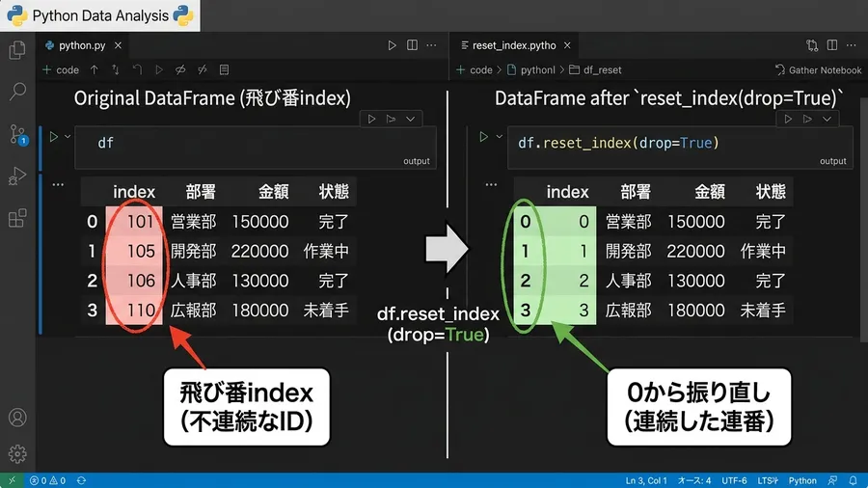Open output options ellipsis for right table
This screenshot has width=868, height=488.
pyautogui.click(x=491, y=185)
